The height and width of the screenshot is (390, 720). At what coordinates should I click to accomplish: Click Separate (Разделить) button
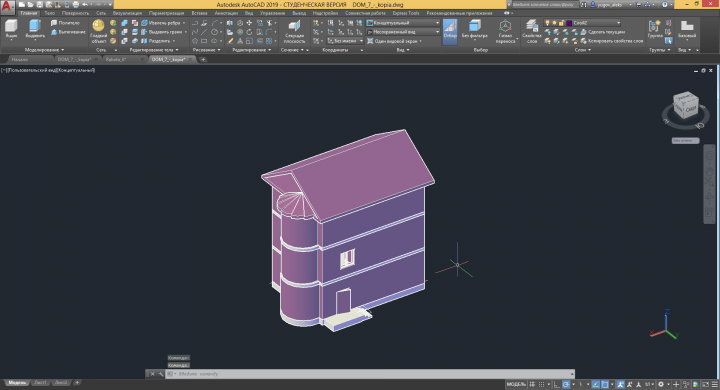[x=158, y=41]
